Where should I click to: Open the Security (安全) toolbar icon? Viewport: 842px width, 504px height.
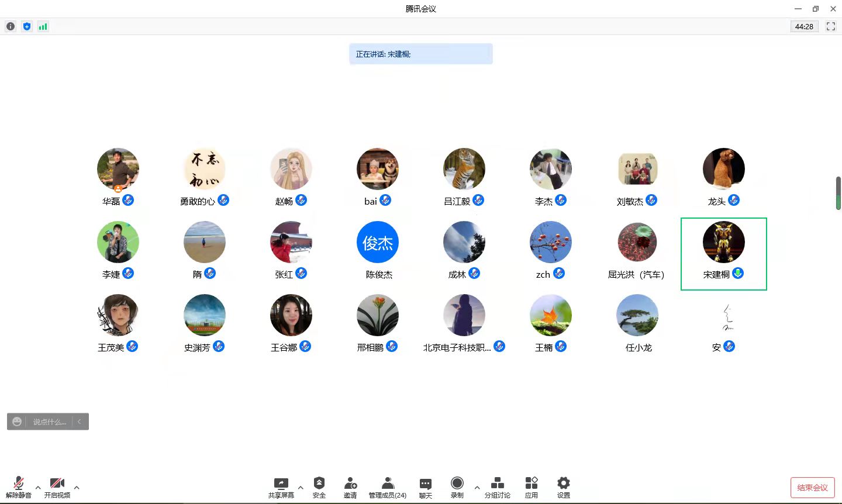click(319, 484)
